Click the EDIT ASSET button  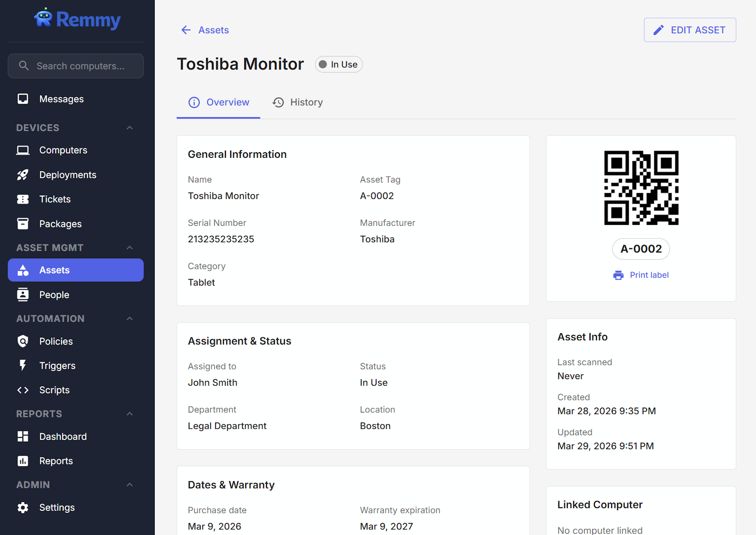690,30
